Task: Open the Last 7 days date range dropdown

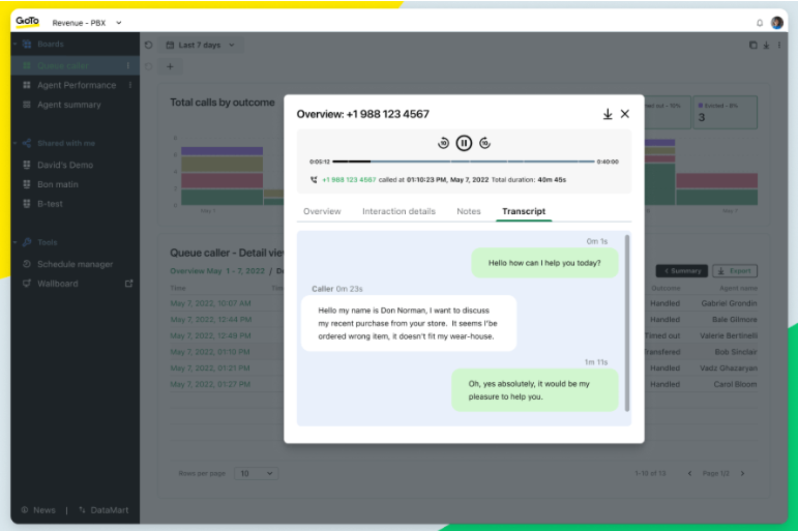Action: 202,45
